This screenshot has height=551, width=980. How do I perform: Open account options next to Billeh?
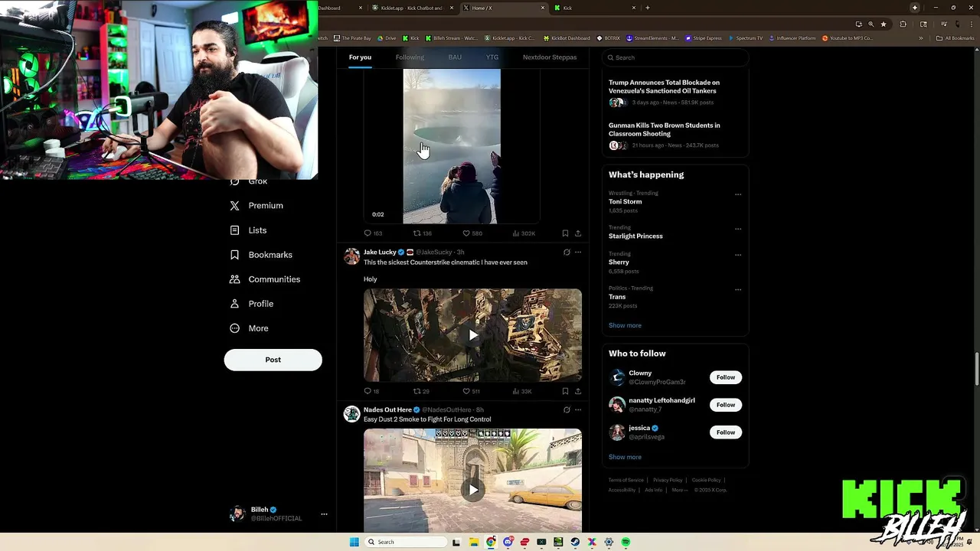324,514
